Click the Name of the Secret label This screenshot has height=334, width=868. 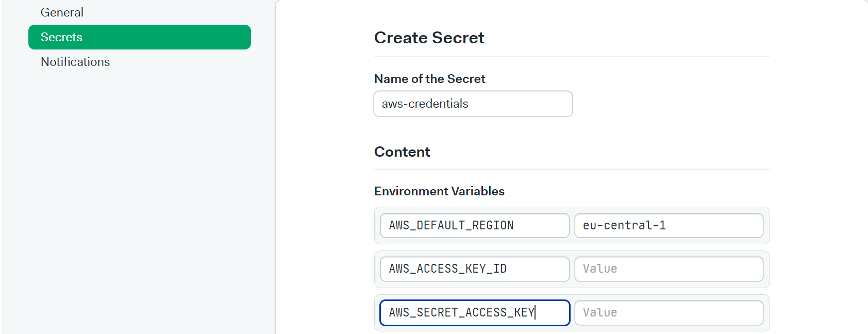tap(430, 79)
